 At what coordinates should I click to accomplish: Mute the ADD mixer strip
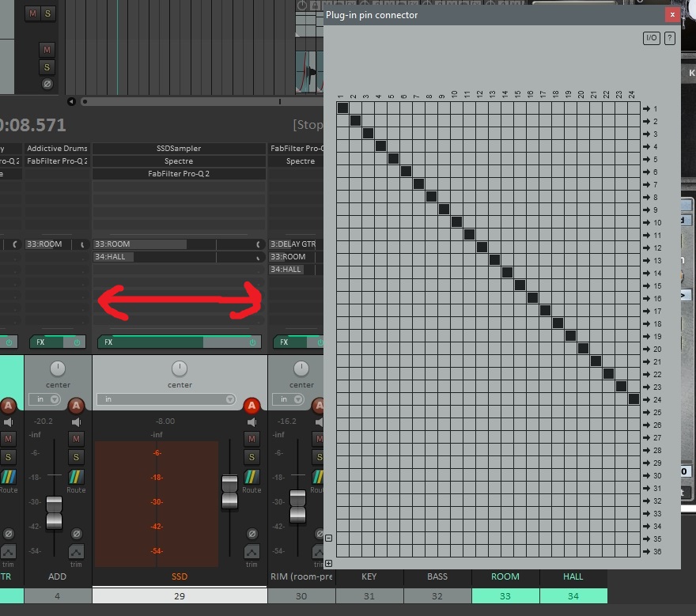point(76,439)
